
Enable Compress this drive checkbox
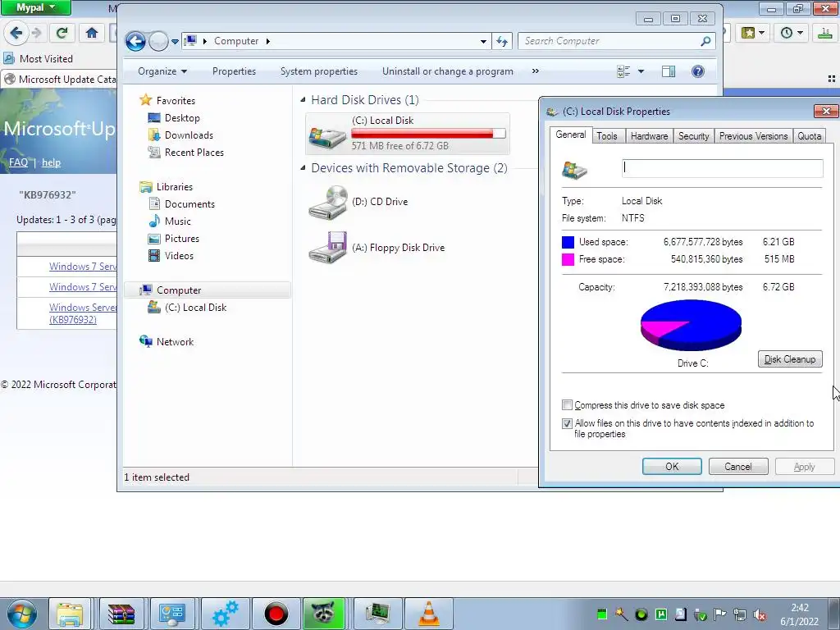pyautogui.click(x=567, y=405)
